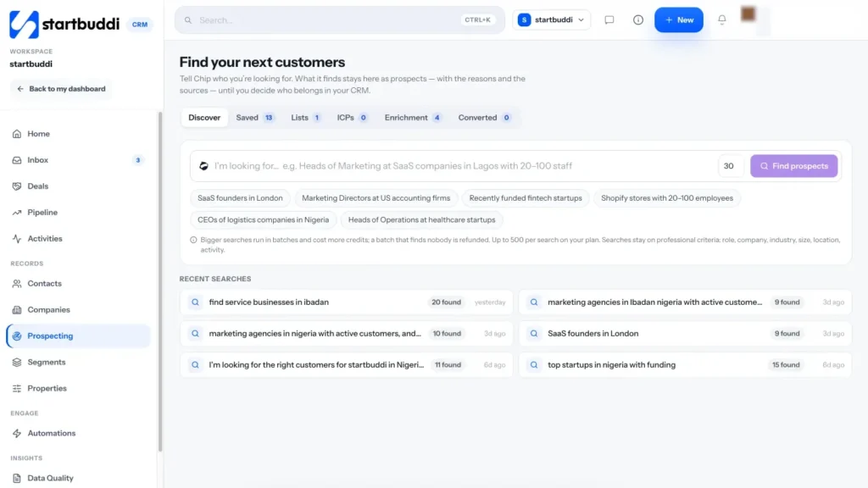The image size is (868, 488).
Task: Click the Properties sliders icon
Action: [17, 388]
